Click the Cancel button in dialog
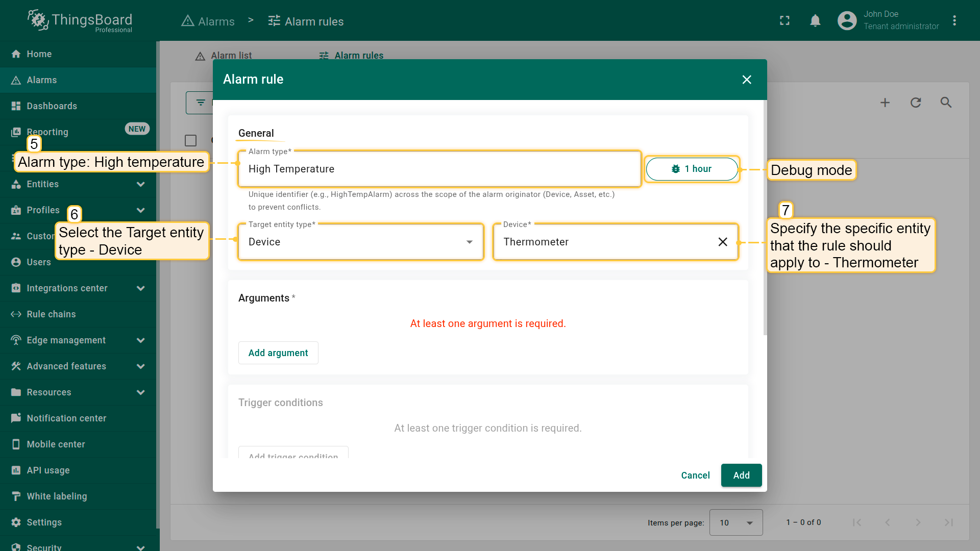The width and height of the screenshot is (980, 551). coord(695,475)
